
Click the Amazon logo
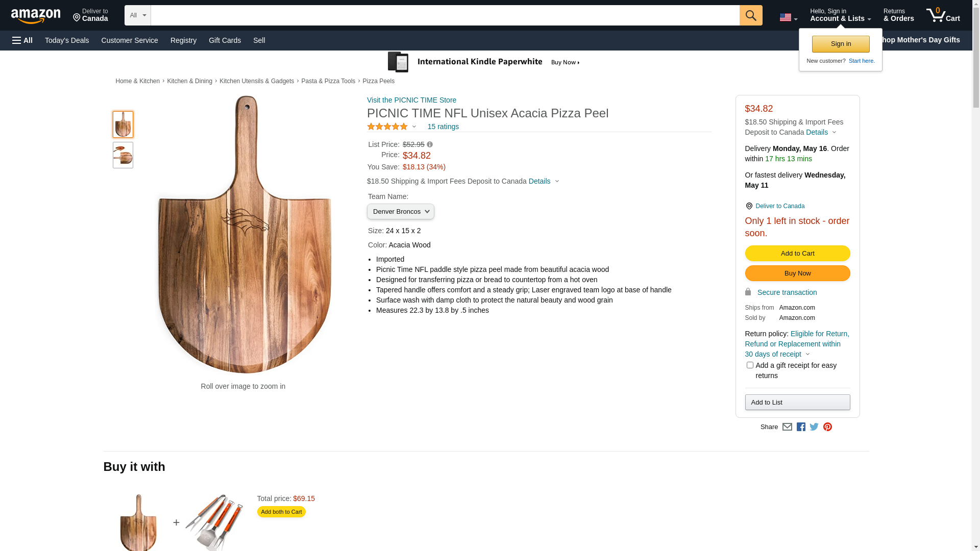[36, 16]
